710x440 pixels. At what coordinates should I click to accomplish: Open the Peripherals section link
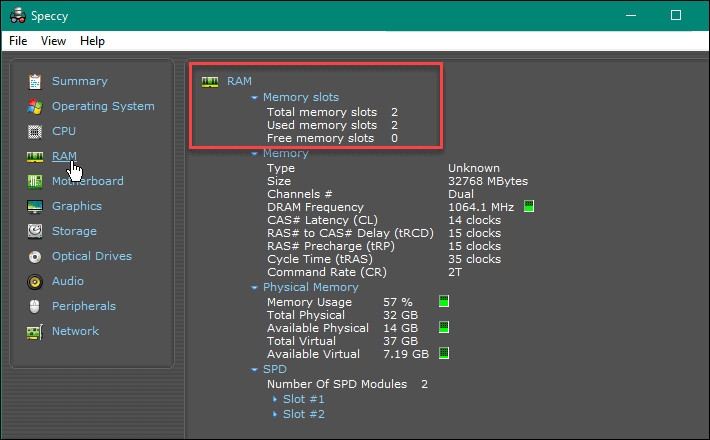click(84, 306)
